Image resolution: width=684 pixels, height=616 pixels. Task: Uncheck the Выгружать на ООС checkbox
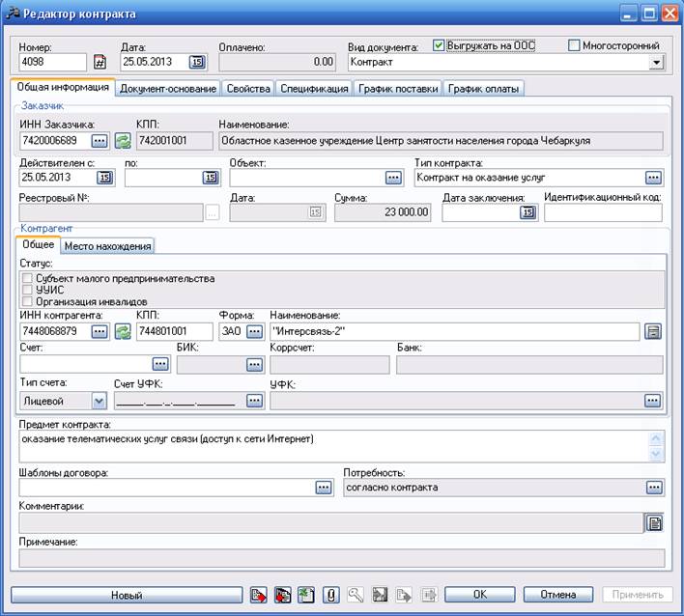point(440,45)
